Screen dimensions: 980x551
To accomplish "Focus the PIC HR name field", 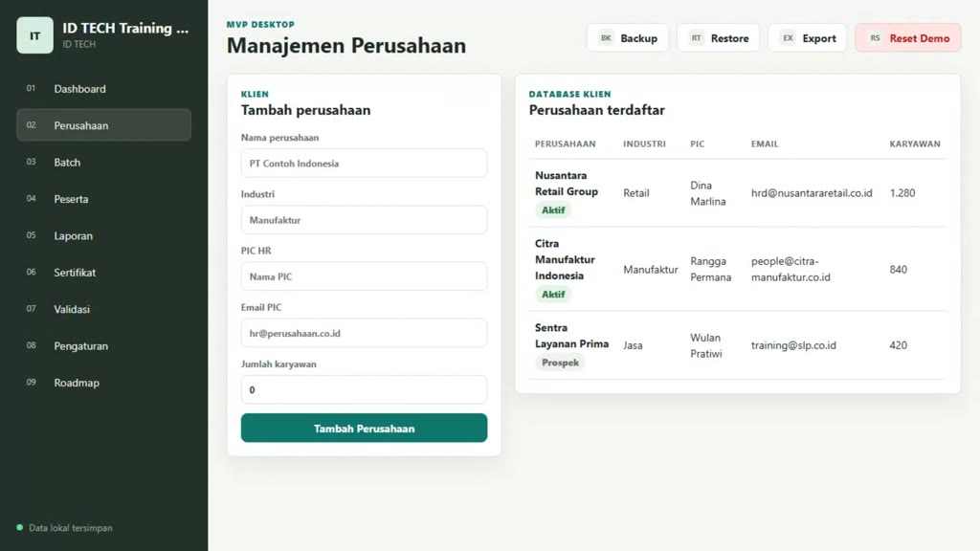I will (x=364, y=276).
